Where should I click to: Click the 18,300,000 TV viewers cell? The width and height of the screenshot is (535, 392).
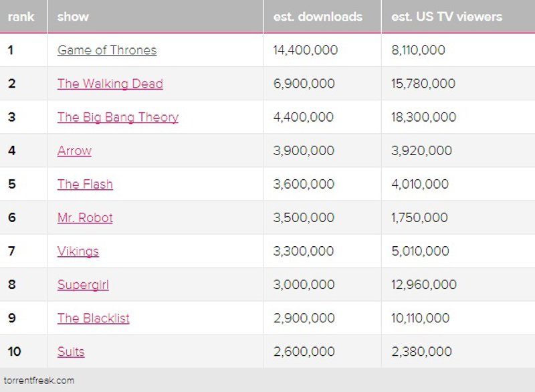(x=423, y=117)
